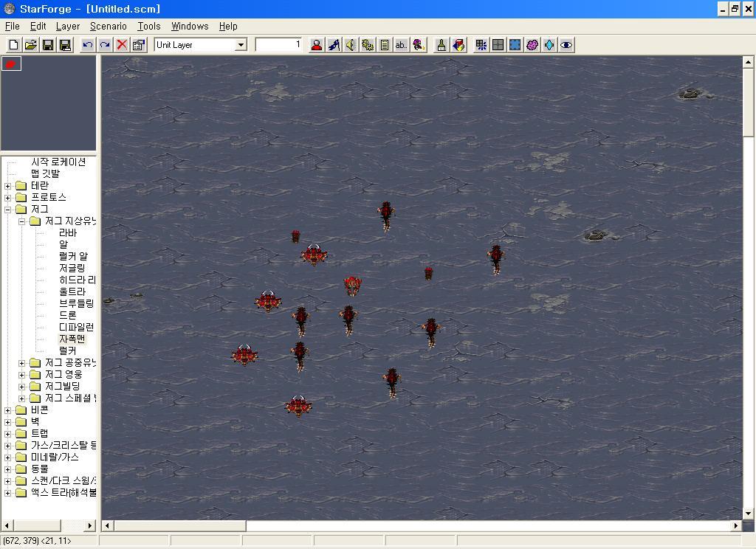Expand the 저그 공중유닛 folder
Screen dimensions: 756x549
21,363
